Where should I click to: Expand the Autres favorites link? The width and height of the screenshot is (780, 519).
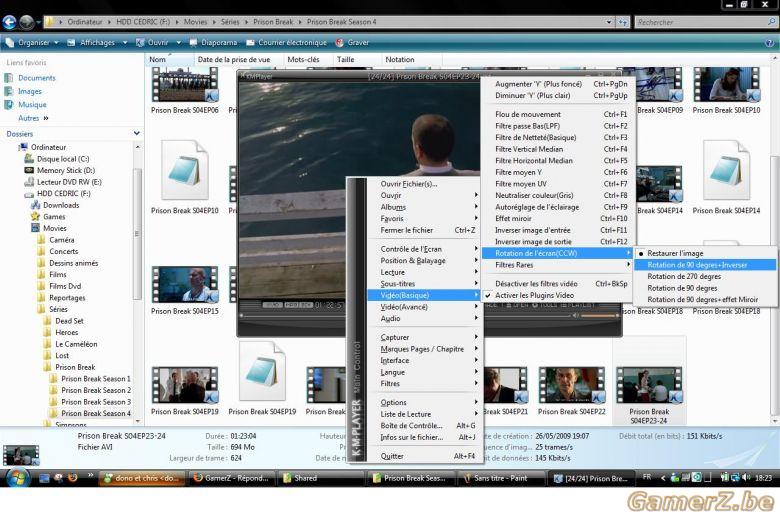[33, 118]
